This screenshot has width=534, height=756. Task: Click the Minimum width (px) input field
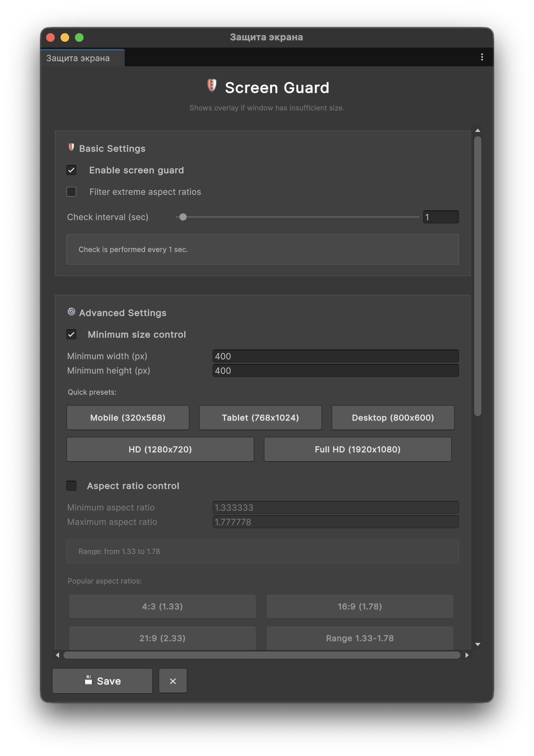tap(335, 356)
